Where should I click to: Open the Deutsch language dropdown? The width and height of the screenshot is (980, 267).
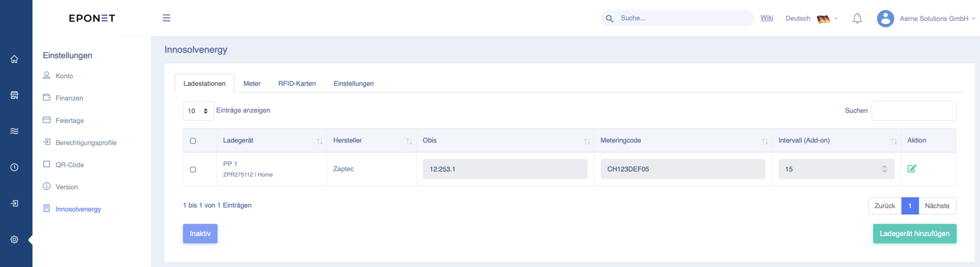click(811, 19)
